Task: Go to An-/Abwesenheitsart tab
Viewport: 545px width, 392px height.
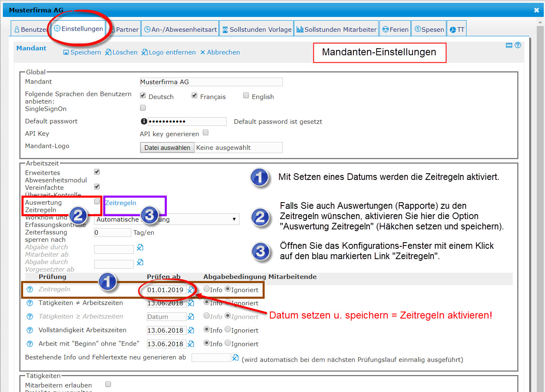Action: pos(180,29)
